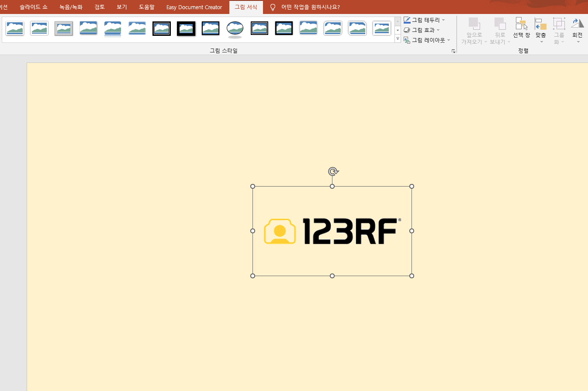The height and width of the screenshot is (391, 588).
Task: Apply the Beveled Oval Black picture style
Action: point(235,29)
